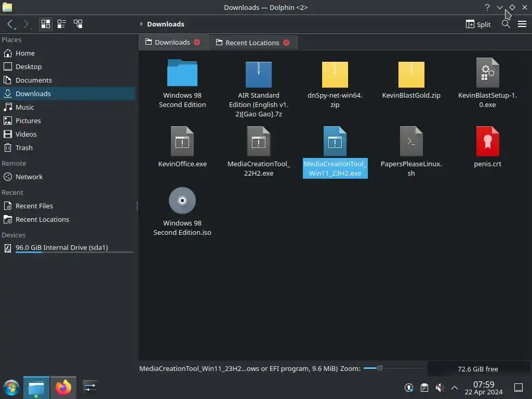The height and width of the screenshot is (399, 532).
Task: Toggle the muted volume tray icon
Action: click(x=440, y=388)
